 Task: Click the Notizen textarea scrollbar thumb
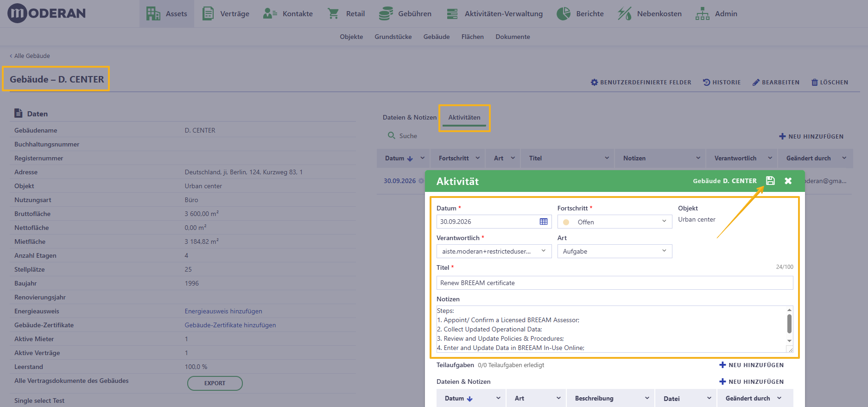(x=789, y=323)
